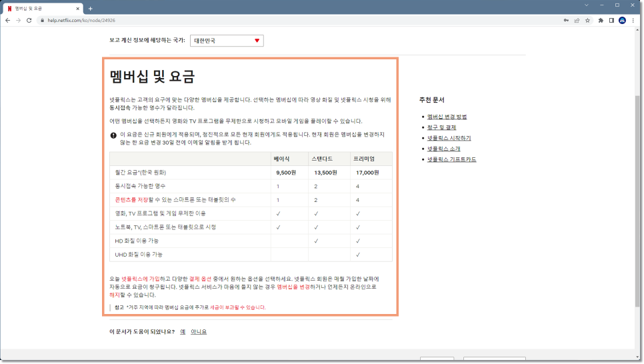Select the 멤버십 및 요금 browser tab

tap(43, 8)
